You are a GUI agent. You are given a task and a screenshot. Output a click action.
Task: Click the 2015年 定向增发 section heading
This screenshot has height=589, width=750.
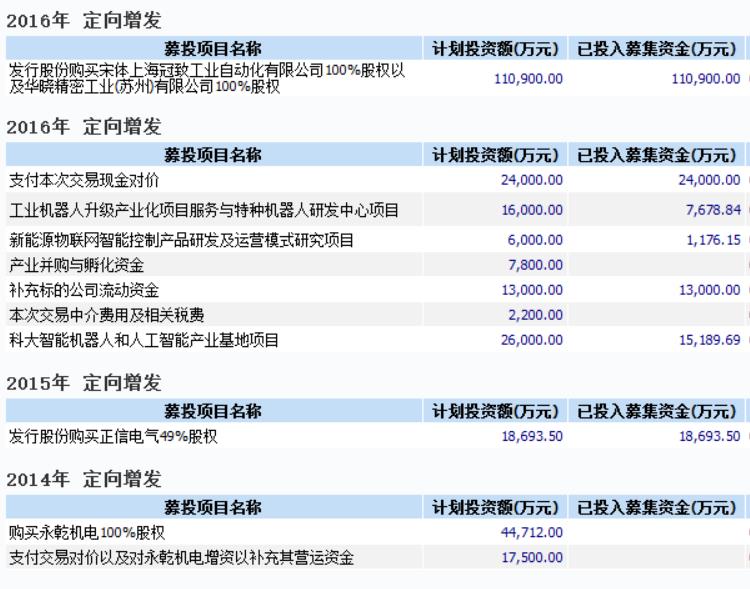coord(84,384)
